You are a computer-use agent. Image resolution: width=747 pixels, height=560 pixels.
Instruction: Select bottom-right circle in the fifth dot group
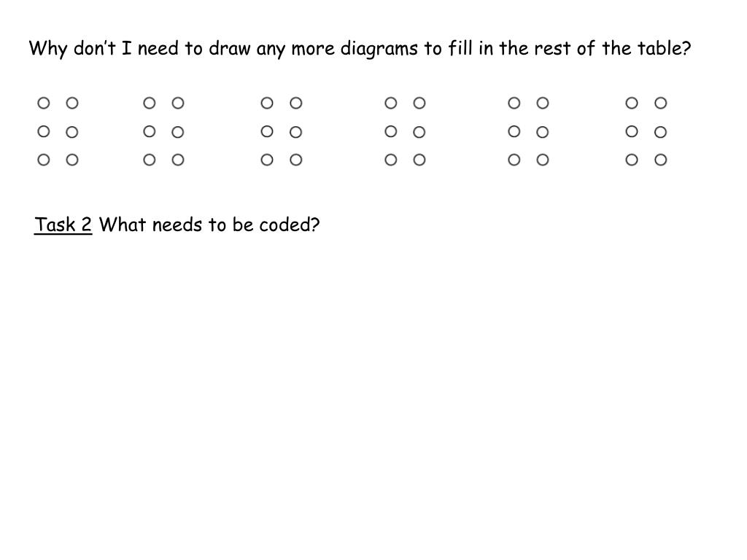coord(543,160)
